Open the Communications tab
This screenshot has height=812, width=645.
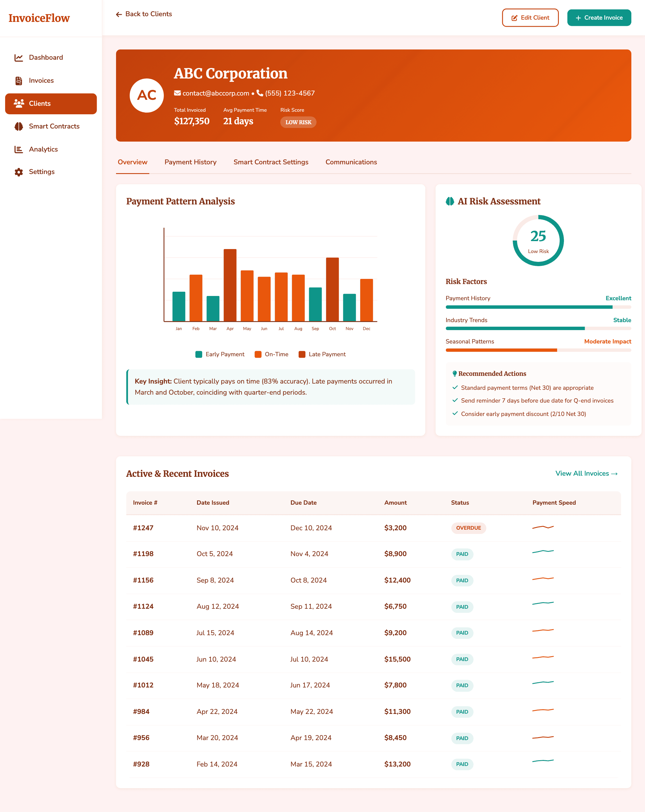(351, 162)
